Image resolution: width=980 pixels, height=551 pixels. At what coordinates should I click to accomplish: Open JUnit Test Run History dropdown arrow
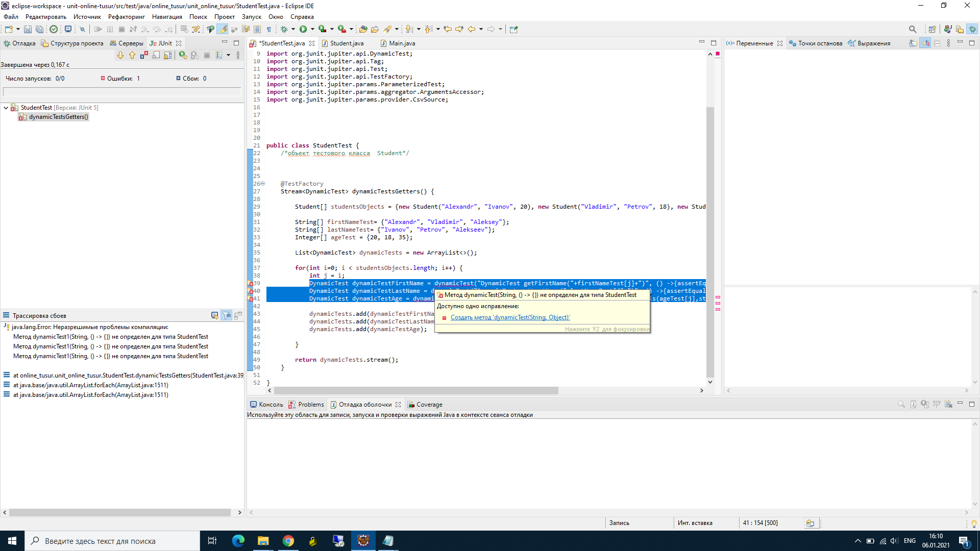pyautogui.click(x=228, y=55)
